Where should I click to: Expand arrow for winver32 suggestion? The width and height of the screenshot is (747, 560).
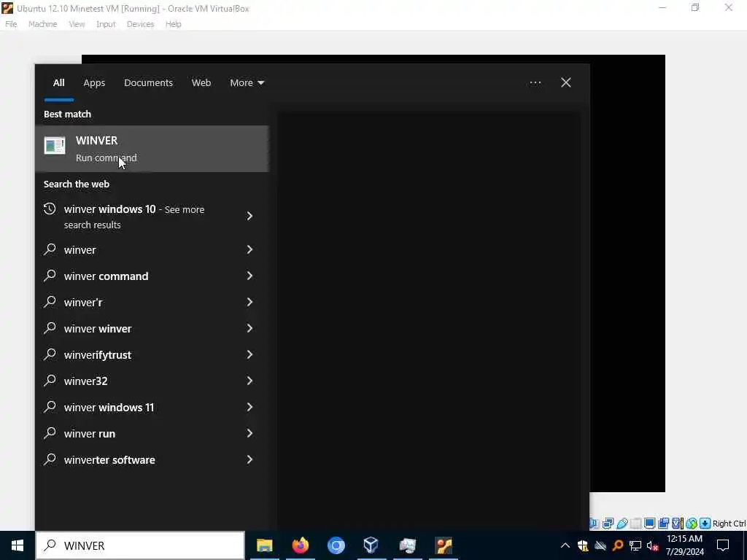coord(249,381)
